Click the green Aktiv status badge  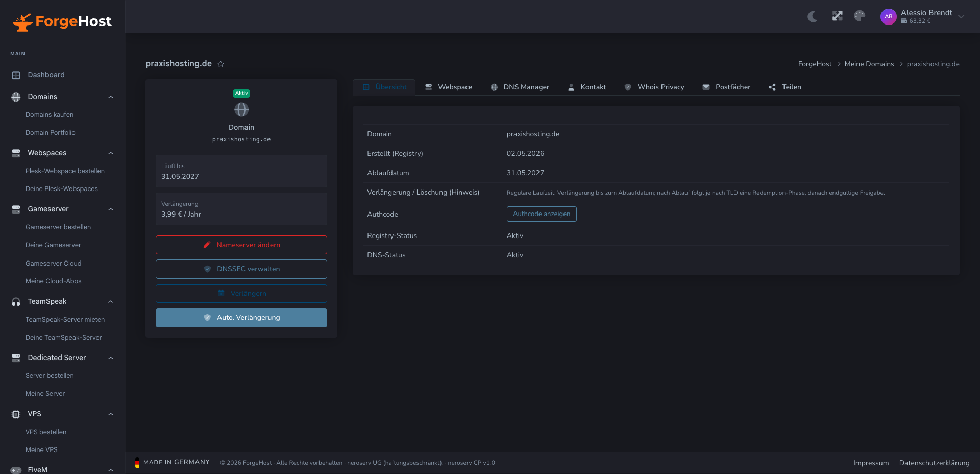pyautogui.click(x=241, y=93)
